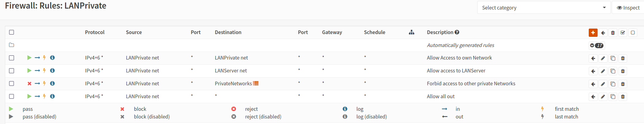
Task: Delete selected rules using header trash icon
Action: (x=613, y=33)
